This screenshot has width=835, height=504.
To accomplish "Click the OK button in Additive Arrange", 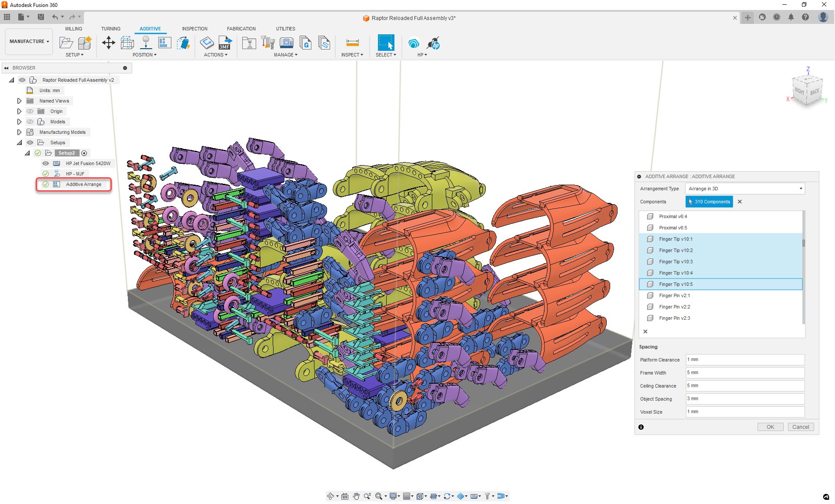I will coord(770,427).
